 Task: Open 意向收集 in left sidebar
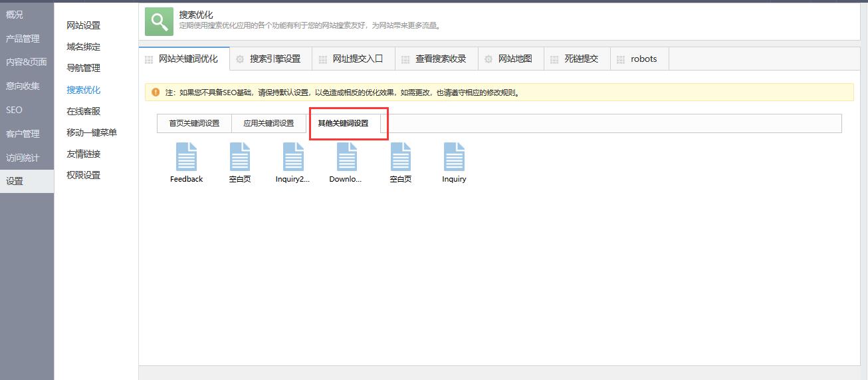27,86
